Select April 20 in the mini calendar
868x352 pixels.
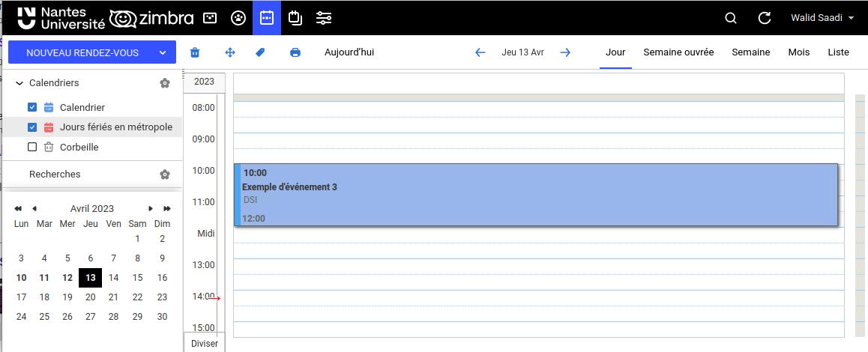pos(91,297)
